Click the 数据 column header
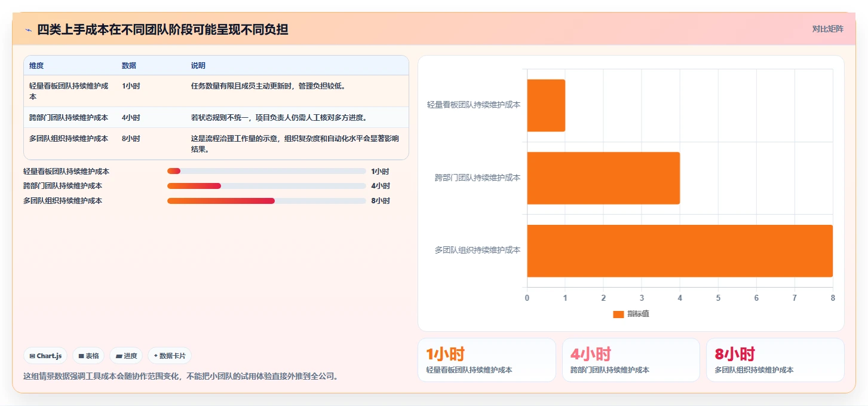The width and height of the screenshot is (868, 406). [x=129, y=65]
